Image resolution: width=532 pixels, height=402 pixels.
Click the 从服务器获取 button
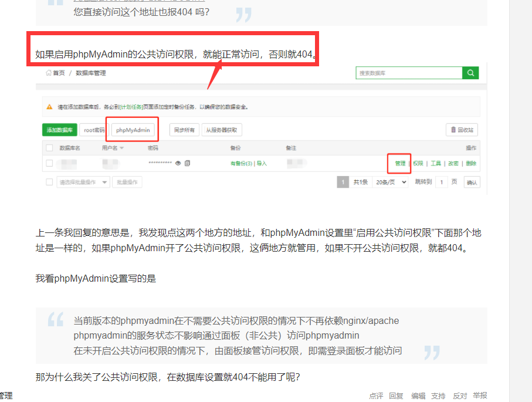(222, 130)
